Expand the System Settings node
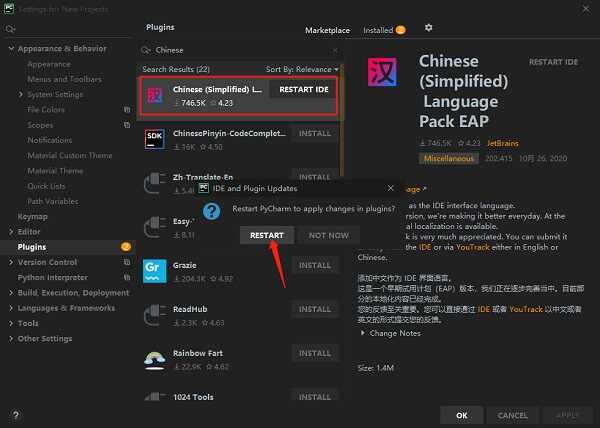This screenshot has width=600, height=428. click(x=21, y=94)
